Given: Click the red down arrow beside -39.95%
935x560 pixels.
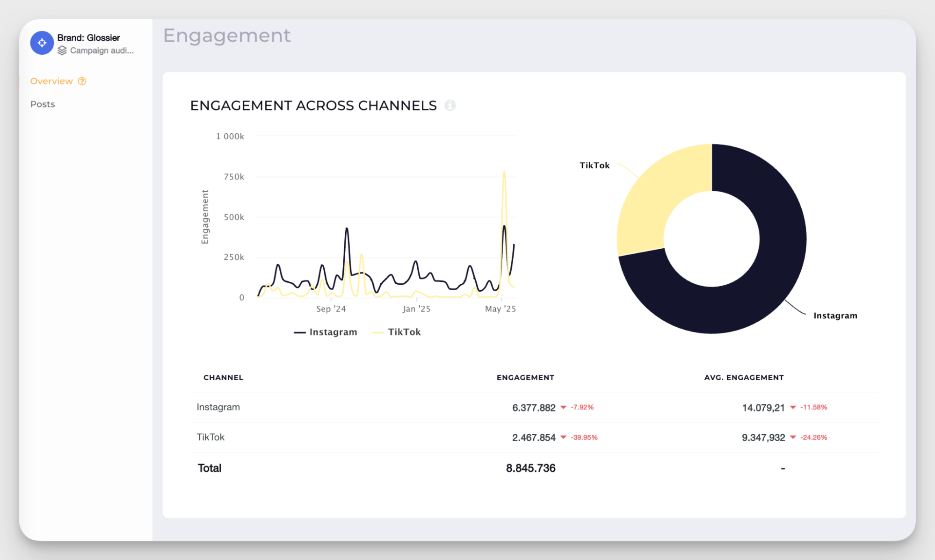Looking at the screenshot, I should pyautogui.click(x=563, y=438).
